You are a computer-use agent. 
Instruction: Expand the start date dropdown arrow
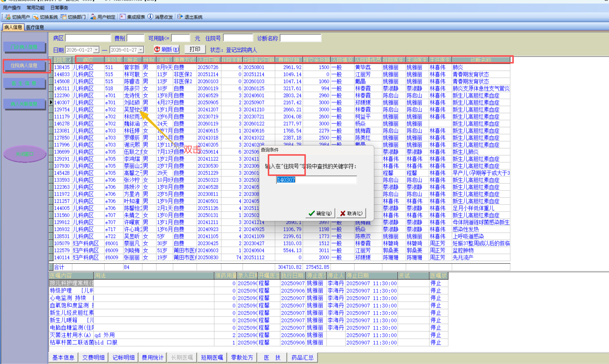[96, 50]
